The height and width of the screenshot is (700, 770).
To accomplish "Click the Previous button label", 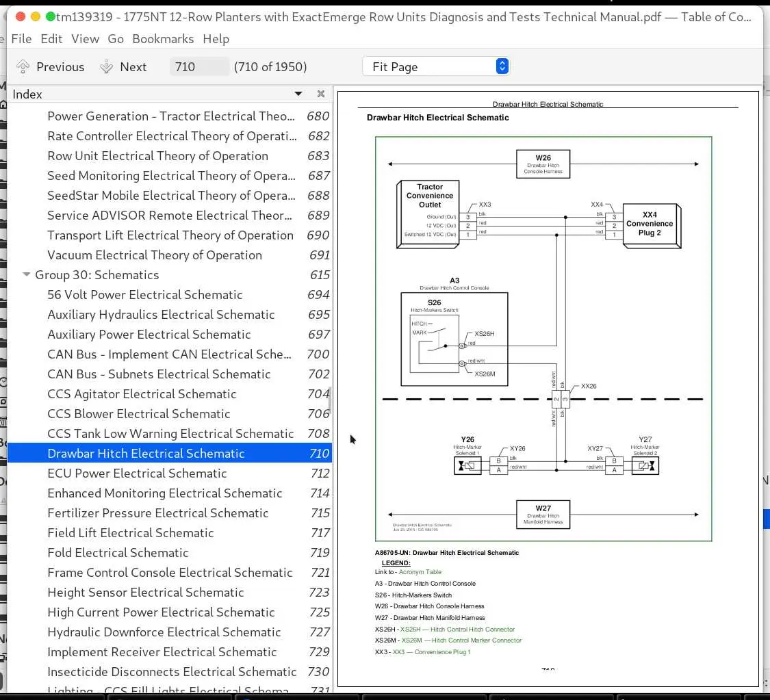I will pos(60,67).
